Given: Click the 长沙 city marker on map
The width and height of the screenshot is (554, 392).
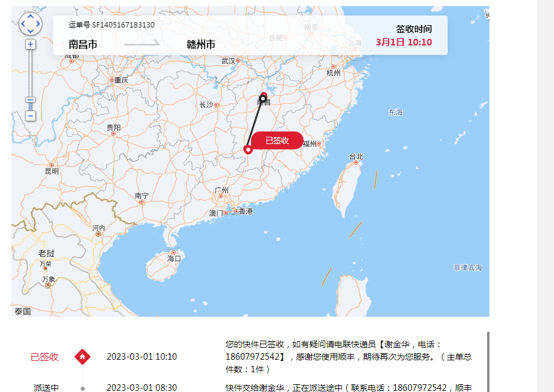Looking at the screenshot, I should pyautogui.click(x=216, y=105).
